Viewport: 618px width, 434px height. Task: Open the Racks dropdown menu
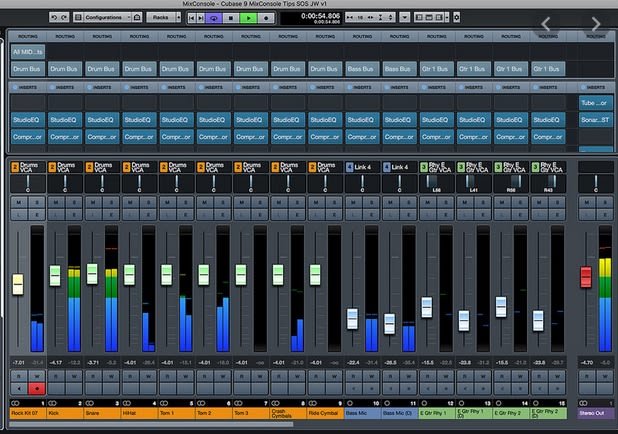[x=164, y=17]
